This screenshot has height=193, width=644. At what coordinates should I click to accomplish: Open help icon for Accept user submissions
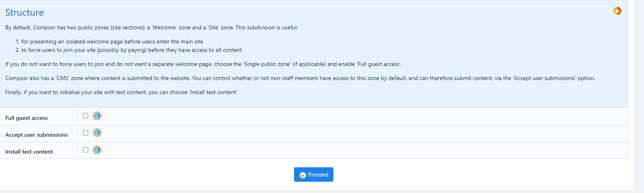coord(97,133)
